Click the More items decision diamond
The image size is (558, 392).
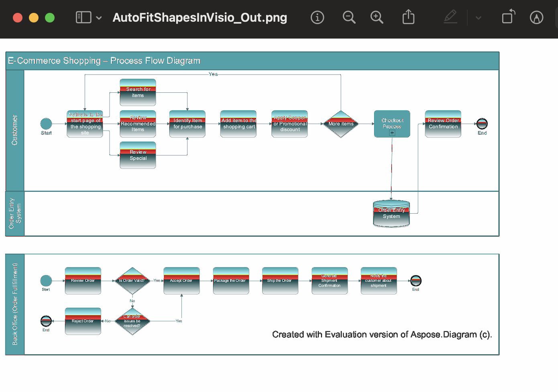340,124
